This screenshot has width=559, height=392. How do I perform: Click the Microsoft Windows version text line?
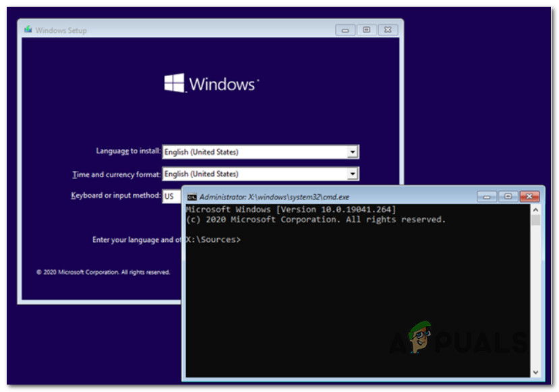(291, 209)
